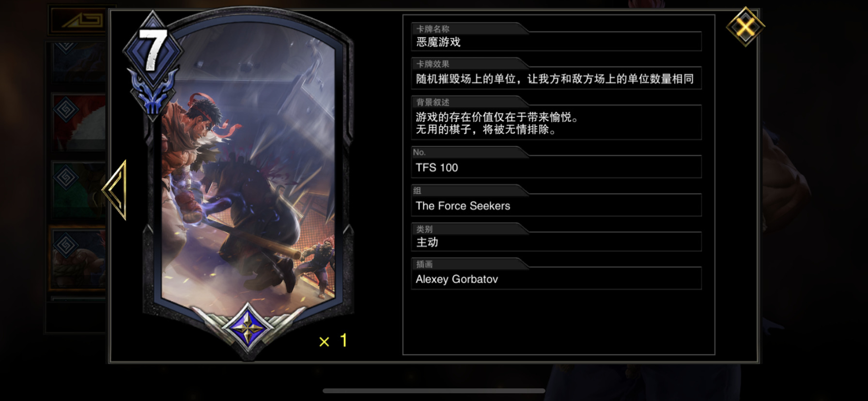The image size is (868, 401).
Task: Close the card detail popup with the X
Action: pos(745,27)
